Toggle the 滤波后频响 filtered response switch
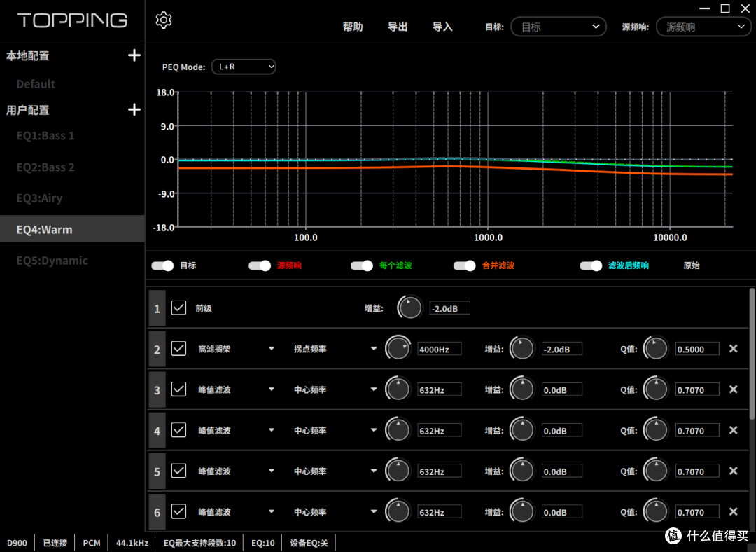Viewport: 756px width, 552px height. click(x=591, y=266)
